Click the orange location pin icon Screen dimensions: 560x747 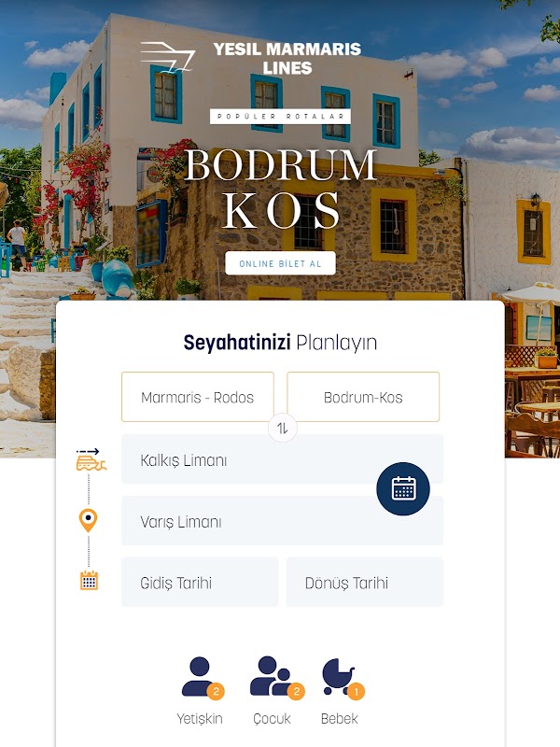[88, 520]
